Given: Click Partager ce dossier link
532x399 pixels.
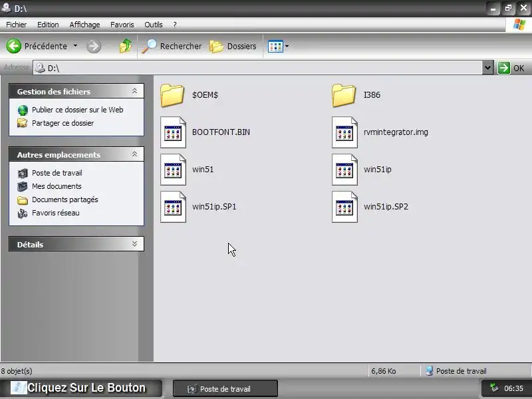Looking at the screenshot, I should 63,123.
